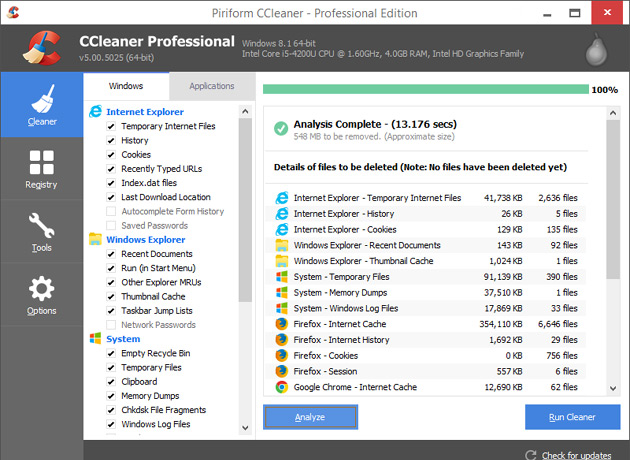Switch to the Applications tab
The width and height of the screenshot is (630, 460).
tap(211, 87)
